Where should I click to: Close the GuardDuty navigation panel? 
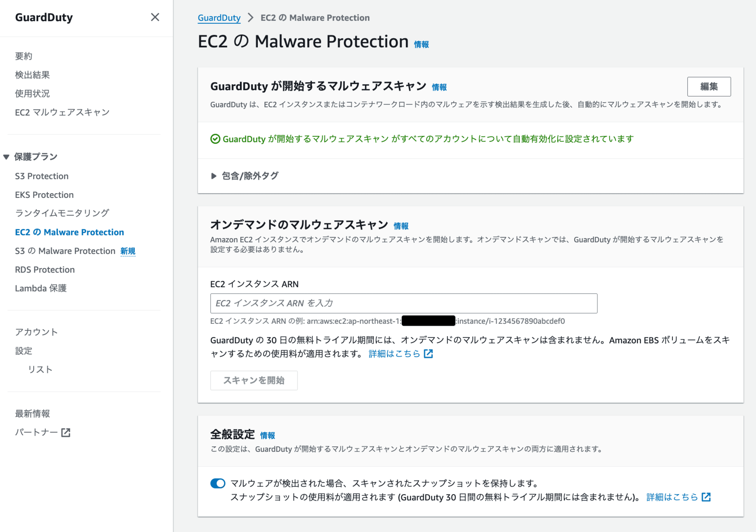pyautogui.click(x=155, y=17)
